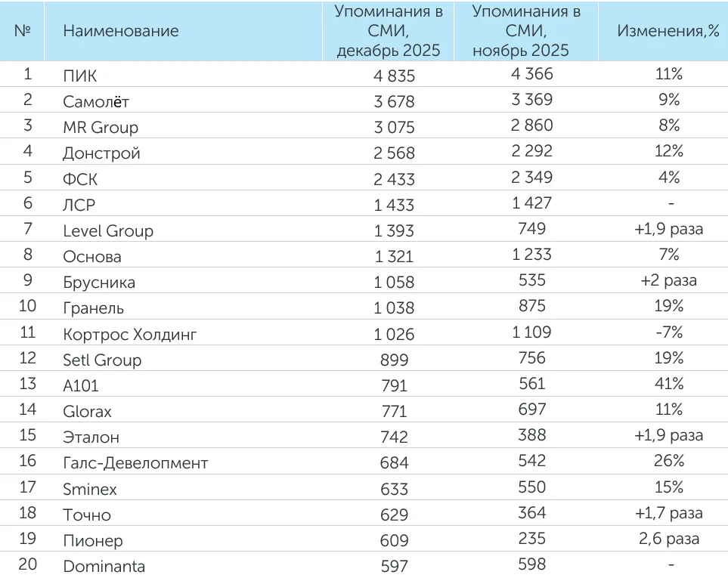The width and height of the screenshot is (728, 581).
Task: Click ПИК December value 4 835
Action: pos(395,76)
